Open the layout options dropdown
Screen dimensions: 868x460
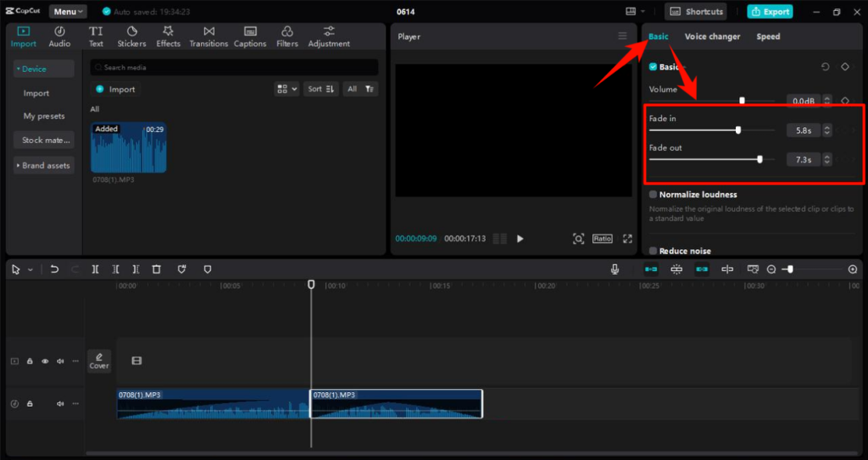pyautogui.click(x=635, y=12)
